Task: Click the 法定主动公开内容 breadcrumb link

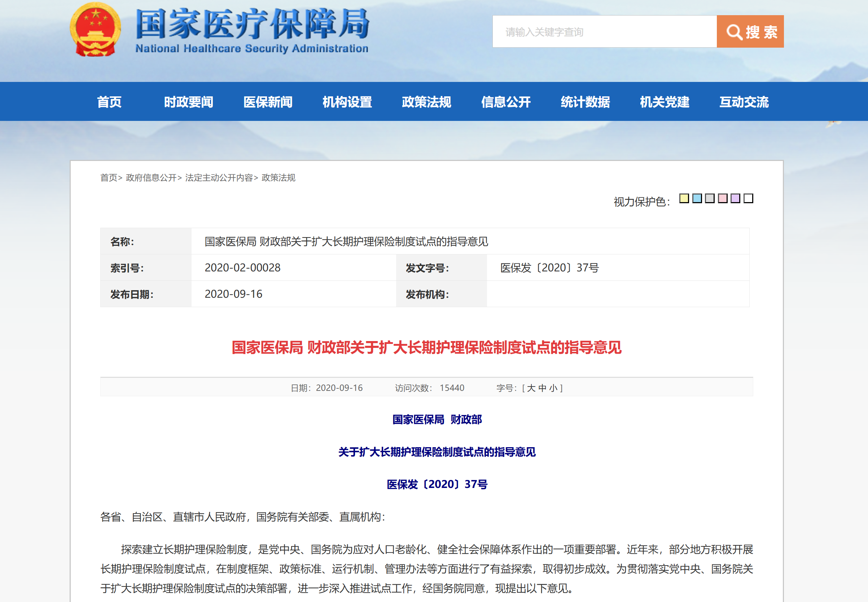Action: 219,178
